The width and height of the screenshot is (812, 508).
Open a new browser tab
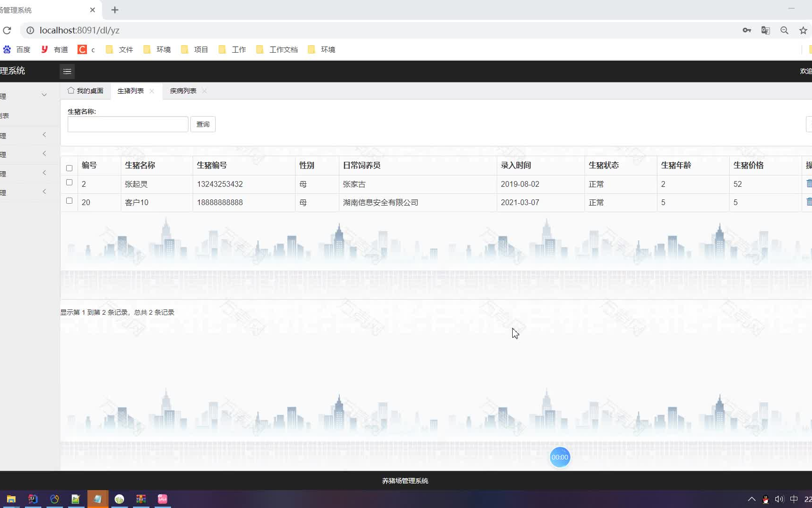pyautogui.click(x=115, y=10)
